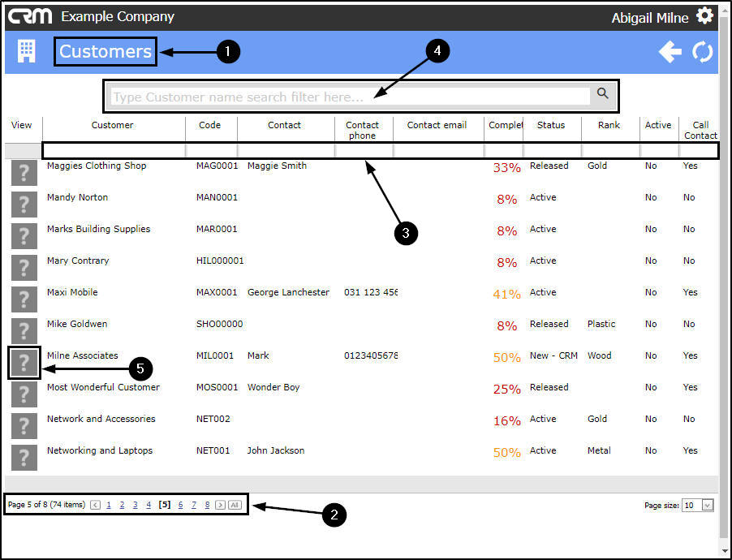Click the Contact column filter box
Viewport: 732px width, 560px height.
[286, 150]
